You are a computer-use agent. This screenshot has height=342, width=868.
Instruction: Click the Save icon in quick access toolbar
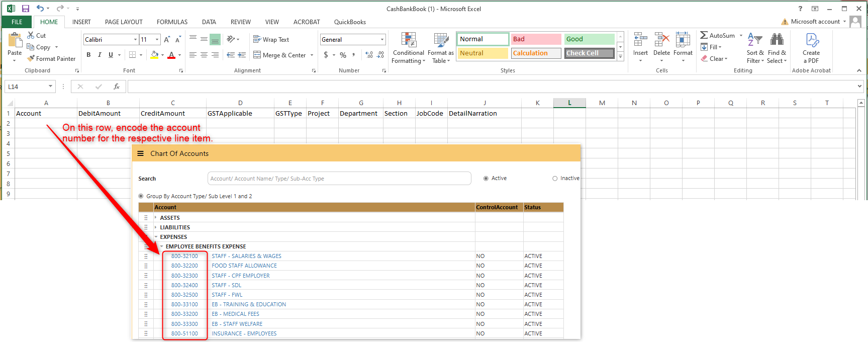pos(26,9)
